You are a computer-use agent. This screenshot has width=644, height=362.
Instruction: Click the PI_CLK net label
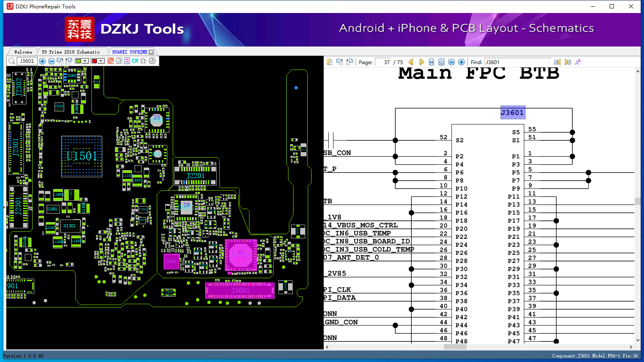(x=337, y=290)
